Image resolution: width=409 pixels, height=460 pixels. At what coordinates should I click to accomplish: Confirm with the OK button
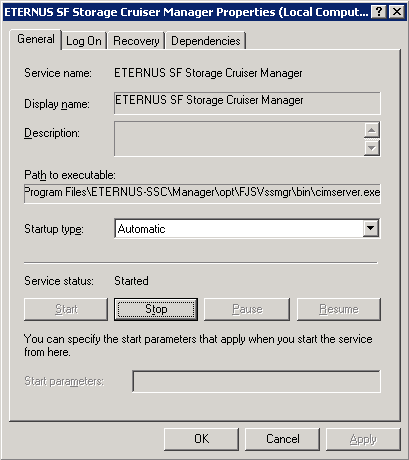point(202,439)
